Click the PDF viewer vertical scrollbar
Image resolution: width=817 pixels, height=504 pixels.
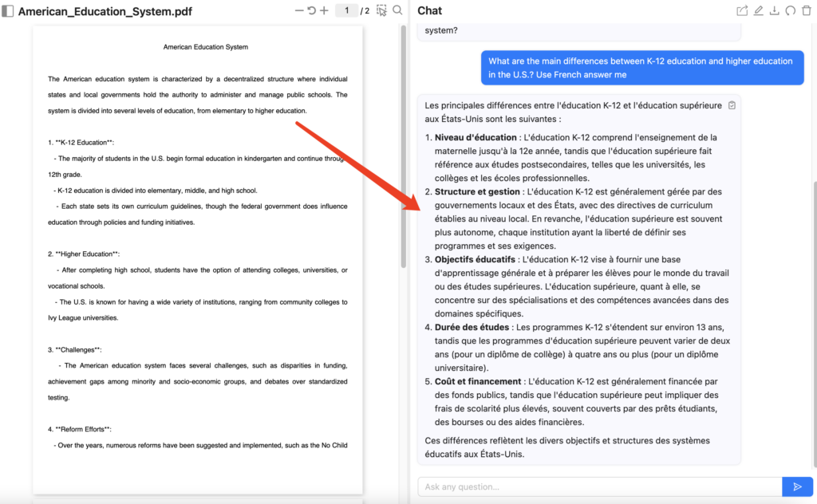pos(403,147)
